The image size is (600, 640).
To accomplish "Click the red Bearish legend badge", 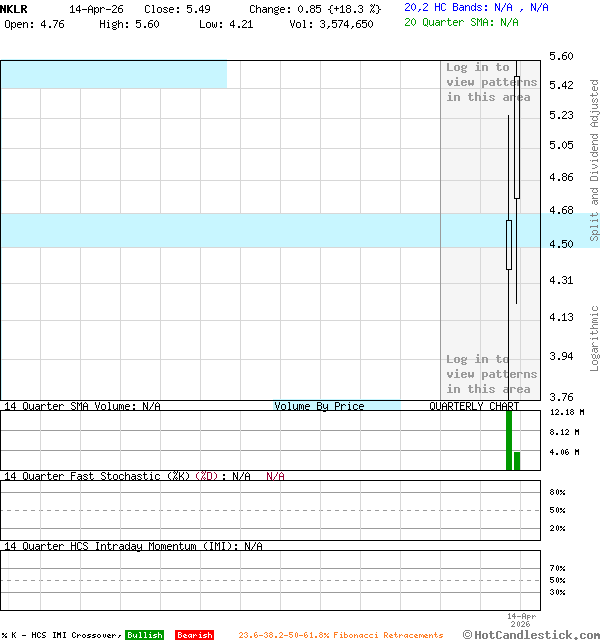I will pos(194,635).
